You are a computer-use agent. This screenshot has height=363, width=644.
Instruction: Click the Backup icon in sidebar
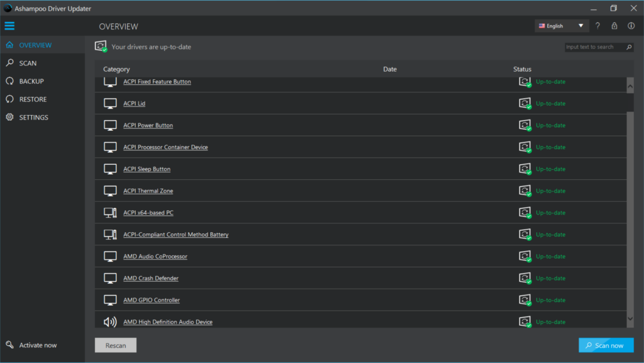pyautogui.click(x=9, y=81)
